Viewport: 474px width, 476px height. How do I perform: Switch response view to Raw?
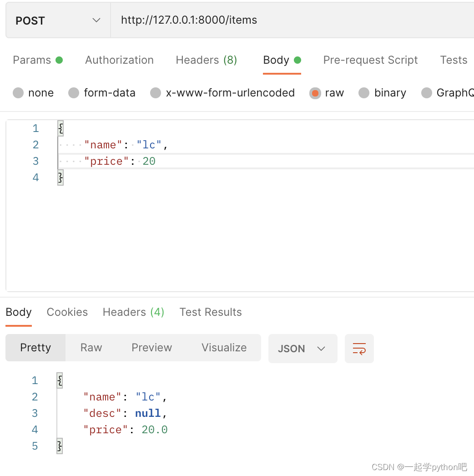[x=91, y=348]
